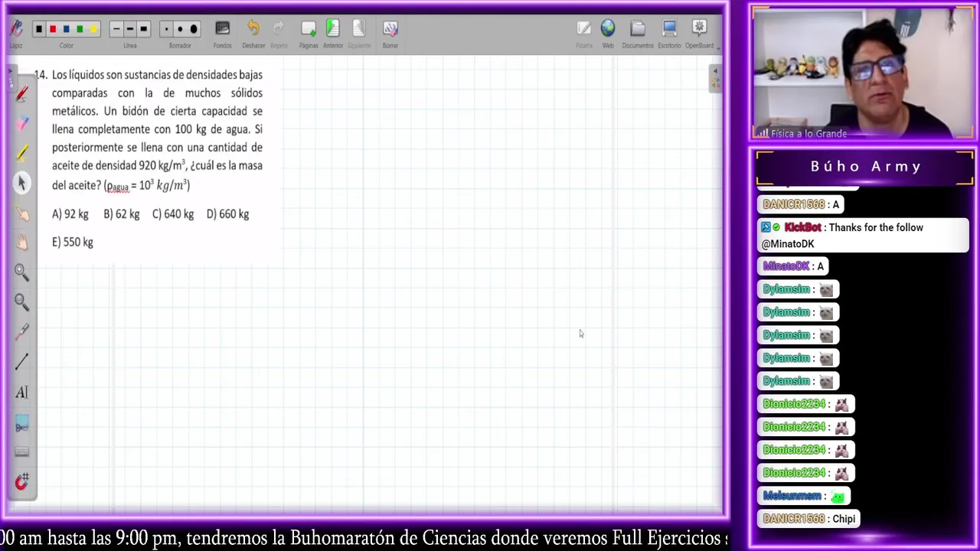Activate the Laser pointer tool

coord(21,331)
